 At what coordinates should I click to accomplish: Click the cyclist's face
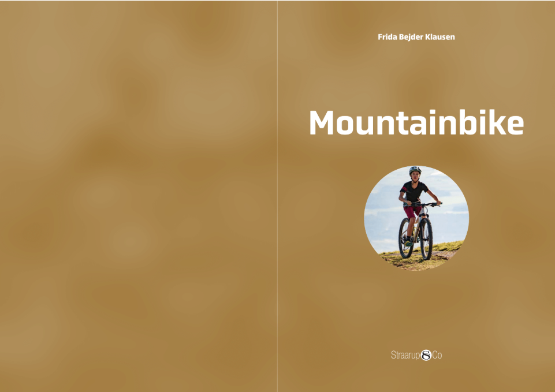(x=415, y=176)
